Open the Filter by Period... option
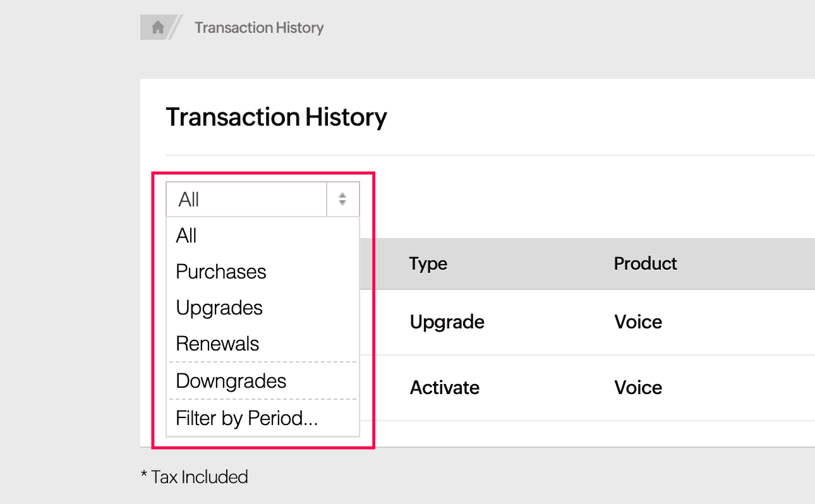The height and width of the screenshot is (504, 815). click(246, 418)
